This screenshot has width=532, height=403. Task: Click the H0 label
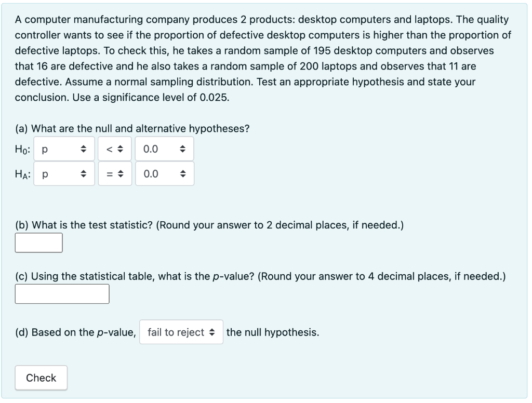click(x=22, y=150)
